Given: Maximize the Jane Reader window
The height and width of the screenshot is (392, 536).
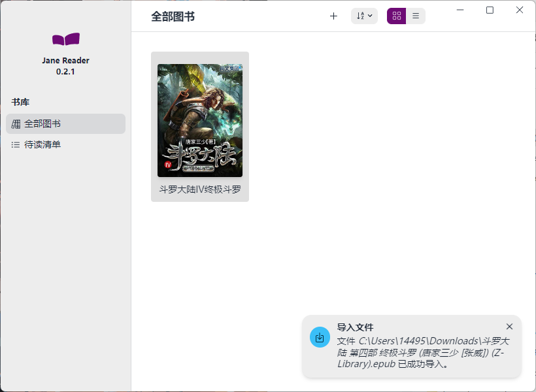Looking at the screenshot, I should (490, 10).
